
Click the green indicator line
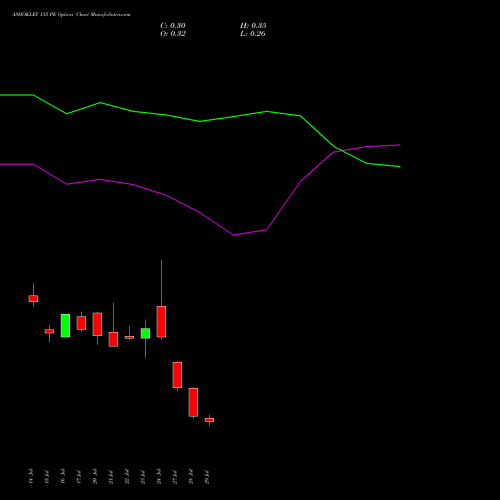pos(200,121)
